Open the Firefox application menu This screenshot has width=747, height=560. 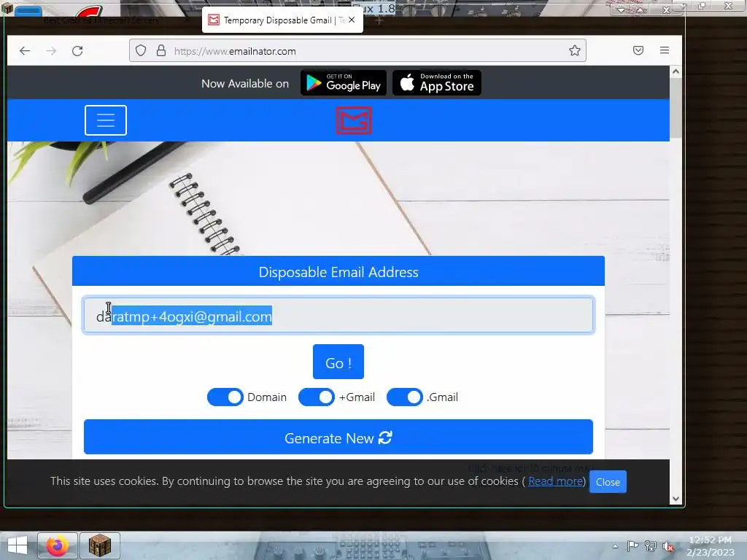click(x=665, y=50)
